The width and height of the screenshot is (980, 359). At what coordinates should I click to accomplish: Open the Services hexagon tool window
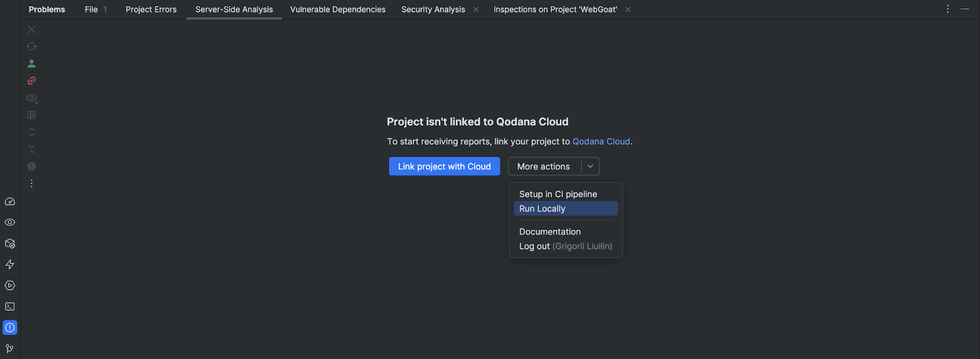(x=10, y=285)
